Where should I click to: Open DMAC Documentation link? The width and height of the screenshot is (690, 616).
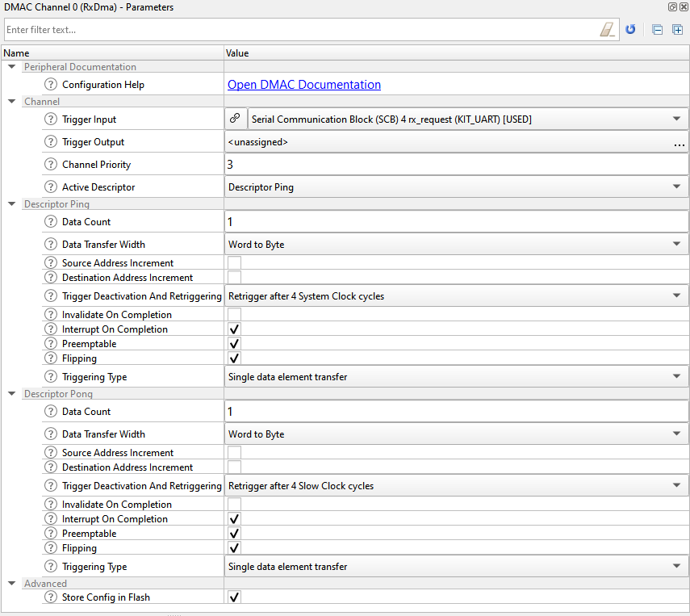pyautogui.click(x=304, y=85)
